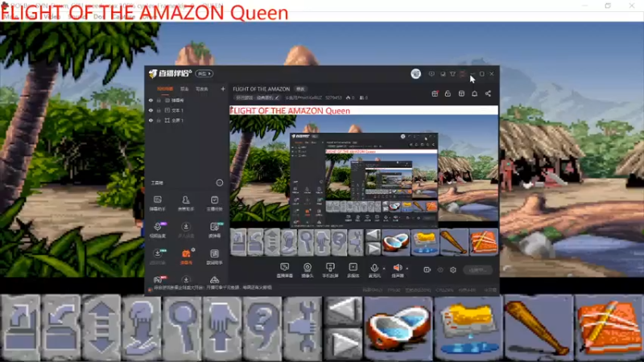Pick the baseball bat inventory item
This screenshot has width=644, height=362.
pos(538,328)
